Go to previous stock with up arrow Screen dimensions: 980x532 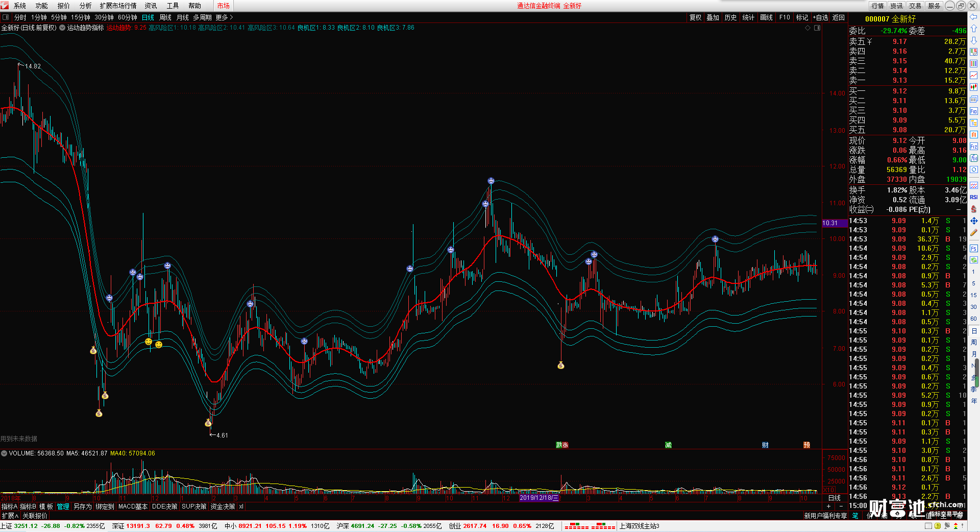point(974,29)
